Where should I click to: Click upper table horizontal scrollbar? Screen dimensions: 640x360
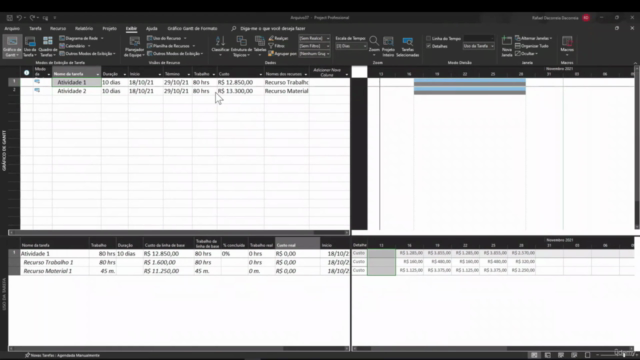point(179,232)
